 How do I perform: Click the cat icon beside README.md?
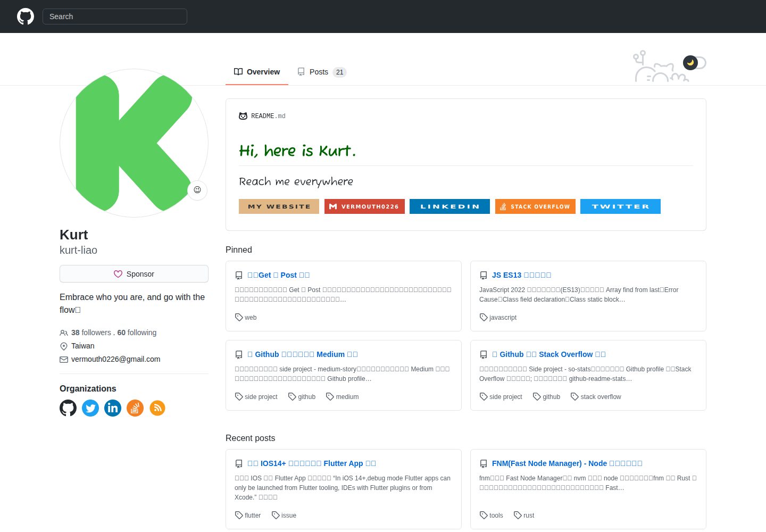pos(243,116)
